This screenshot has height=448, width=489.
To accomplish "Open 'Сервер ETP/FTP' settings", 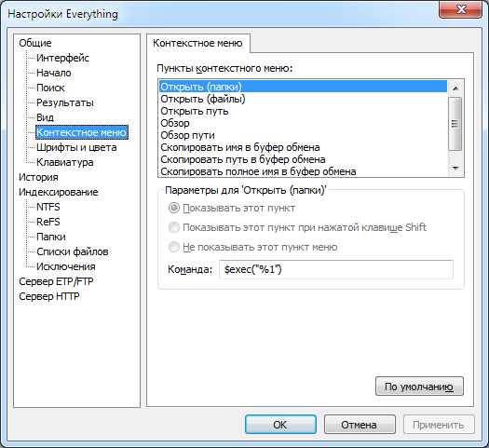I will point(56,281).
